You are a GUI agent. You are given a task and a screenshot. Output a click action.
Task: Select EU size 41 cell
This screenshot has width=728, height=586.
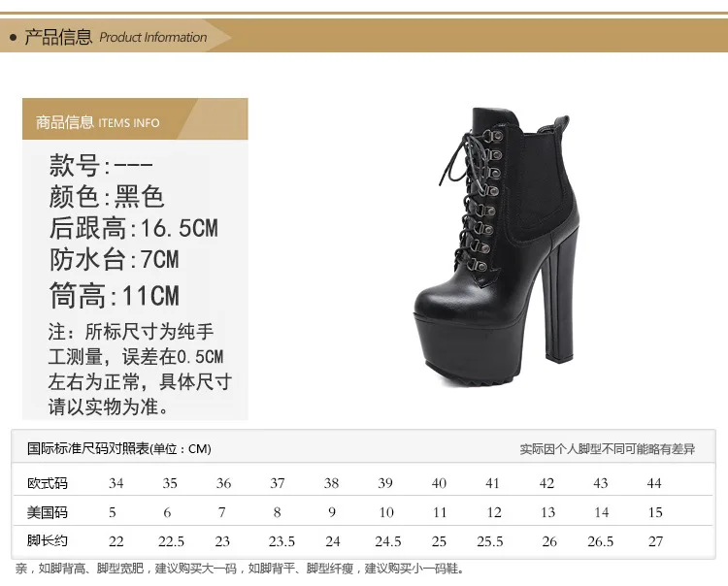[492, 483]
